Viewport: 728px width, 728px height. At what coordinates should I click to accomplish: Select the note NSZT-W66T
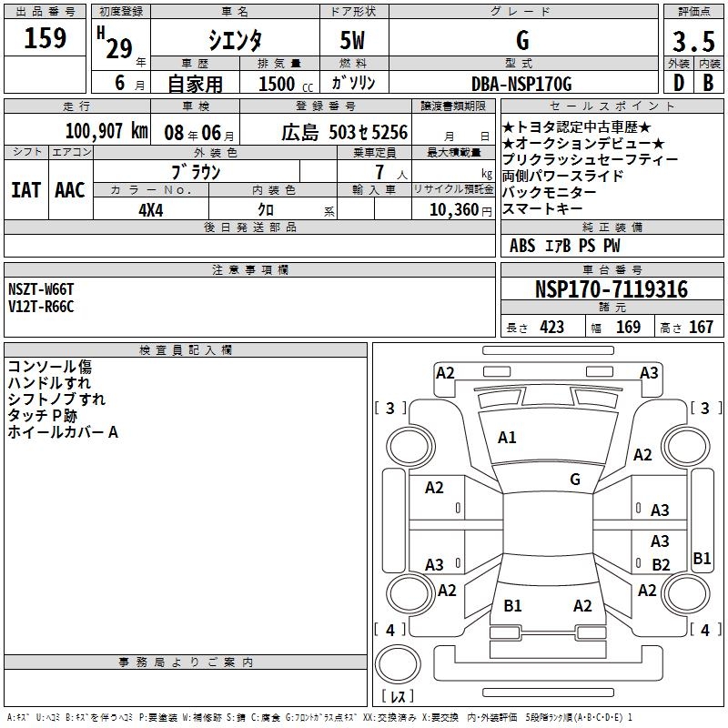(x=41, y=289)
